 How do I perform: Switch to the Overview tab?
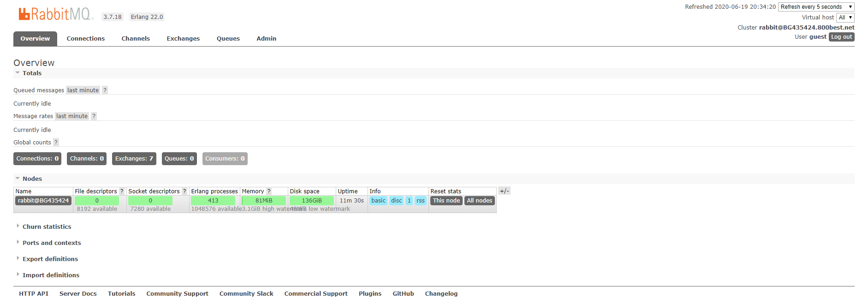35,39
